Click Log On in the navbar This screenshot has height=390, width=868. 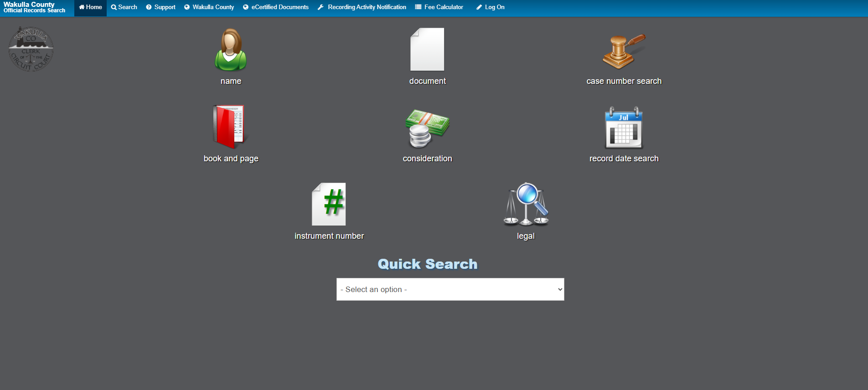point(491,7)
